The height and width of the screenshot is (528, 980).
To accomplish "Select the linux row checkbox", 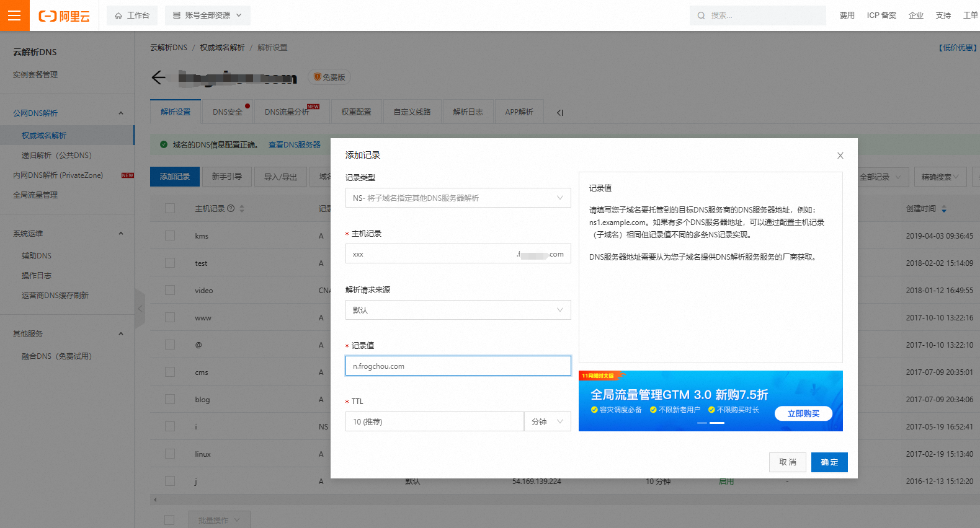I will point(170,454).
